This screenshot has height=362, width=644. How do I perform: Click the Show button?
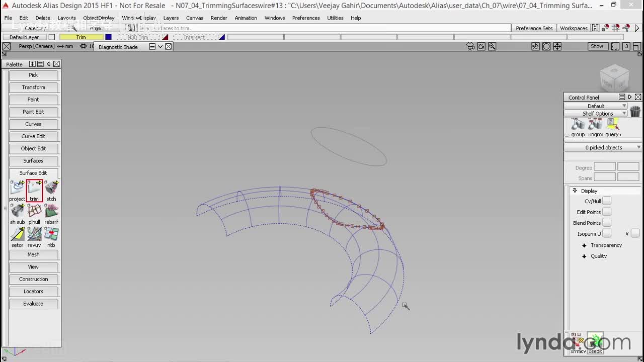(597, 46)
